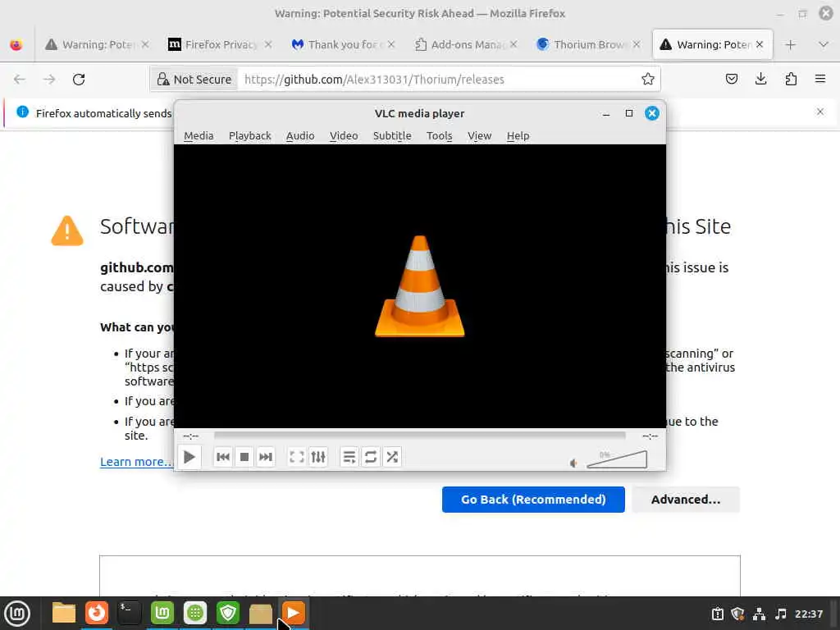Mute VLC with speaker icon

(x=573, y=463)
